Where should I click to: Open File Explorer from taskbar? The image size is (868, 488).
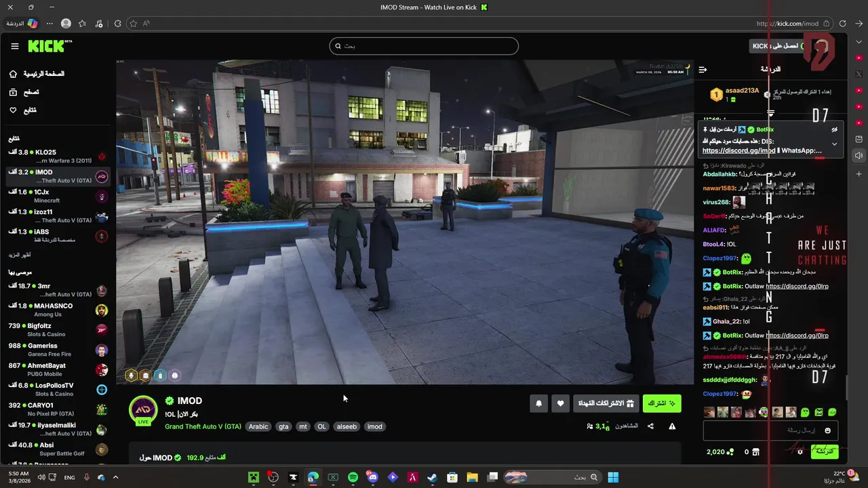[x=472, y=477]
